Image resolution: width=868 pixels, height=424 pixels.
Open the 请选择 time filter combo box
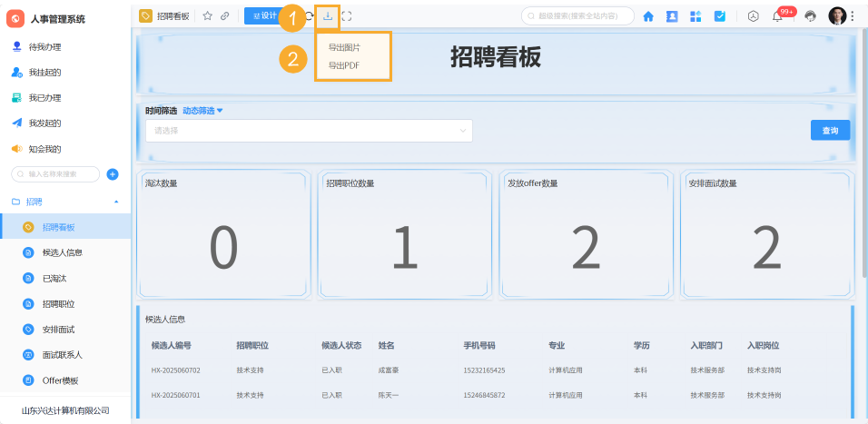(309, 131)
